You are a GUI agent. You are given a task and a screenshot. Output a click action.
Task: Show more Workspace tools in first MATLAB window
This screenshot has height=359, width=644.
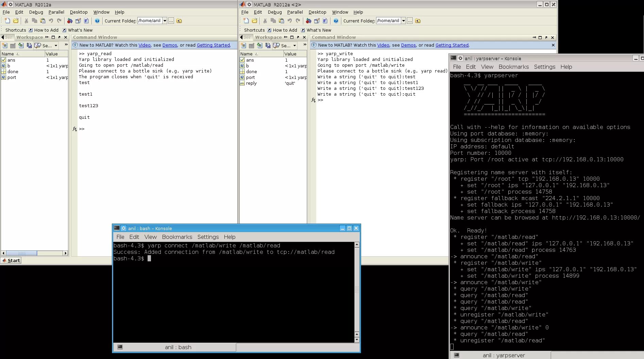[x=66, y=45]
